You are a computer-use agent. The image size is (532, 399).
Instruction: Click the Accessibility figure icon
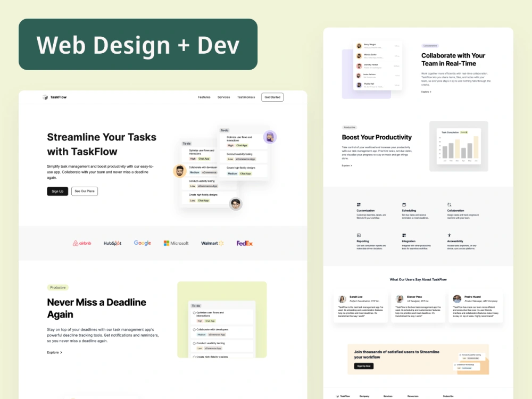(x=449, y=235)
